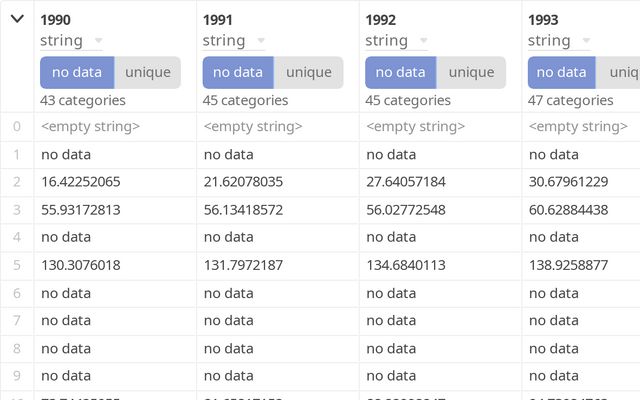The image size is (640, 400).
Task: Select 'no data' segment in the 1992 column
Action: [x=401, y=72]
